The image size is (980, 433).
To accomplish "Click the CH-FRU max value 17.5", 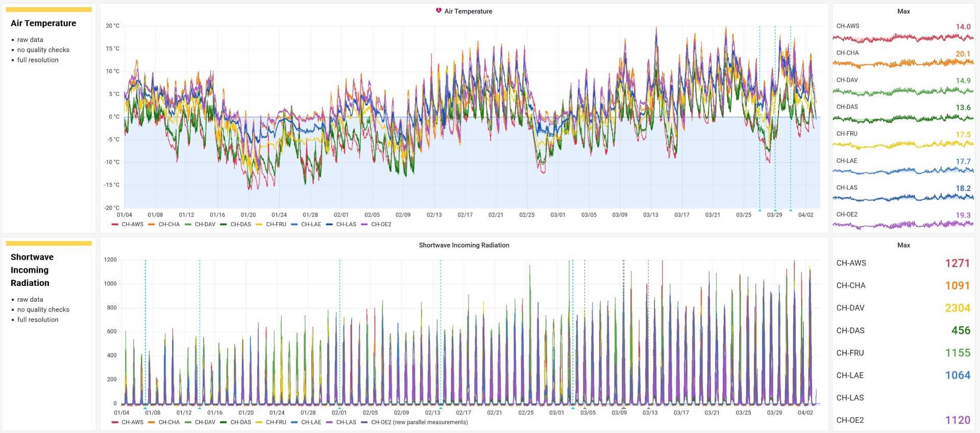I will click(x=963, y=135).
